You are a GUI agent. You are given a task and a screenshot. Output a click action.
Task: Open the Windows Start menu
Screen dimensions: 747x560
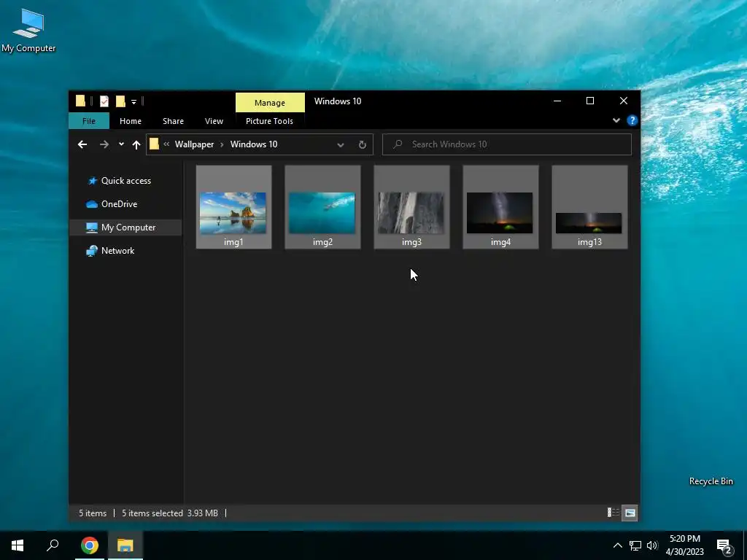point(18,545)
